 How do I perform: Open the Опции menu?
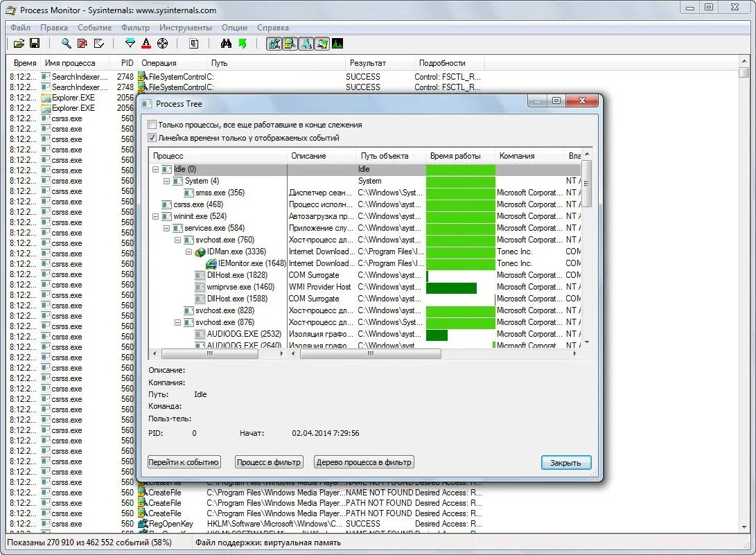(x=234, y=28)
